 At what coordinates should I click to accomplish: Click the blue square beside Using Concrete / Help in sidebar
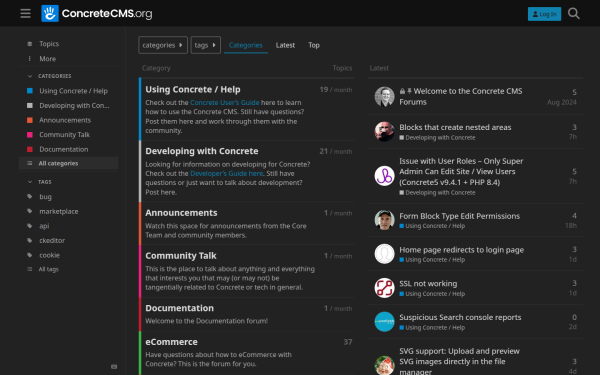(29, 91)
